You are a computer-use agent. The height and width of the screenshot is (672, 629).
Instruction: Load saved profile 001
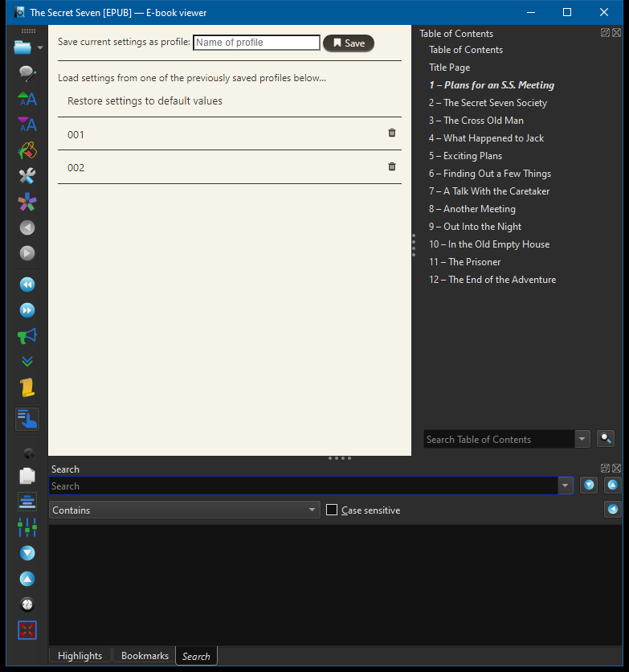[x=230, y=134]
